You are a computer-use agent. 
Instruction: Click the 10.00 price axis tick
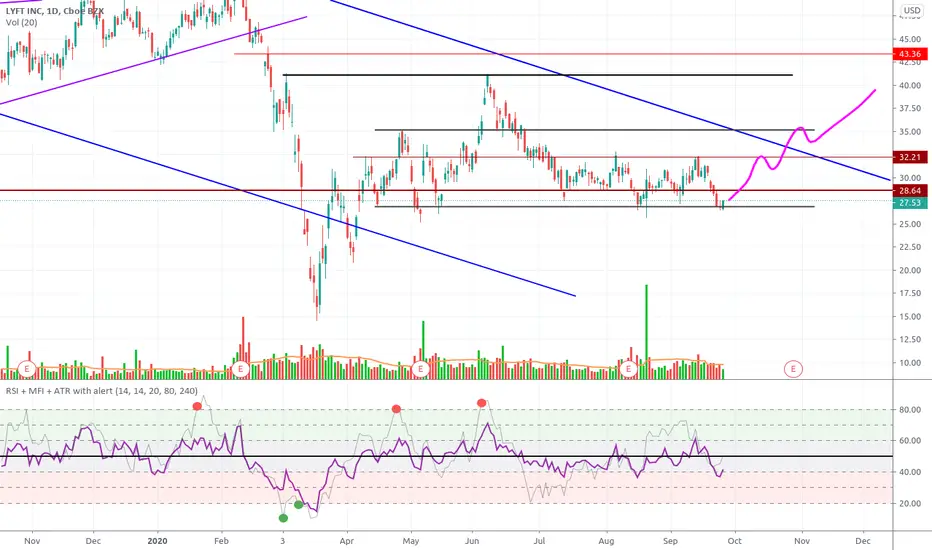click(x=910, y=363)
